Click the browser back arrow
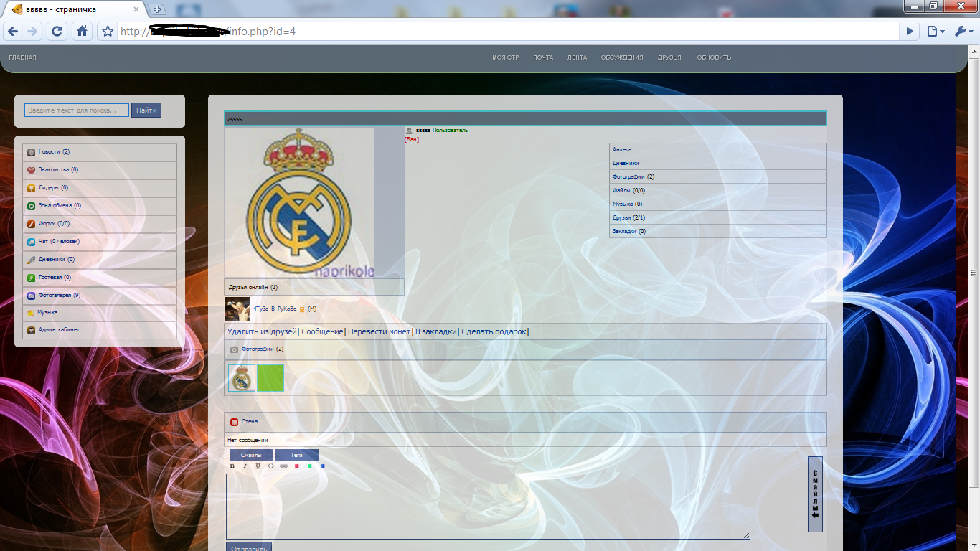980x551 pixels. click(12, 31)
